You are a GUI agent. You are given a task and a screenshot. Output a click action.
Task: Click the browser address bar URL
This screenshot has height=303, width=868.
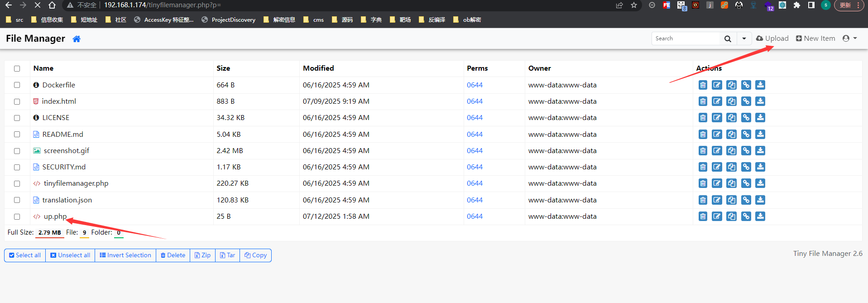point(162,5)
